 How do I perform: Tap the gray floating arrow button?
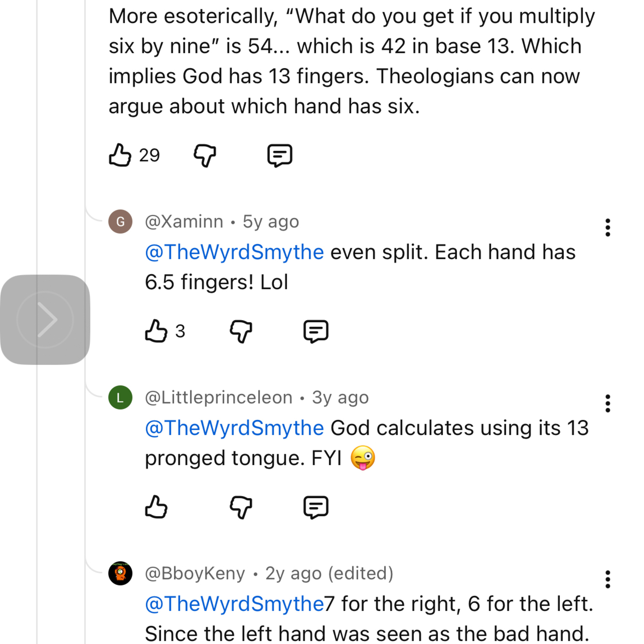[45, 319]
